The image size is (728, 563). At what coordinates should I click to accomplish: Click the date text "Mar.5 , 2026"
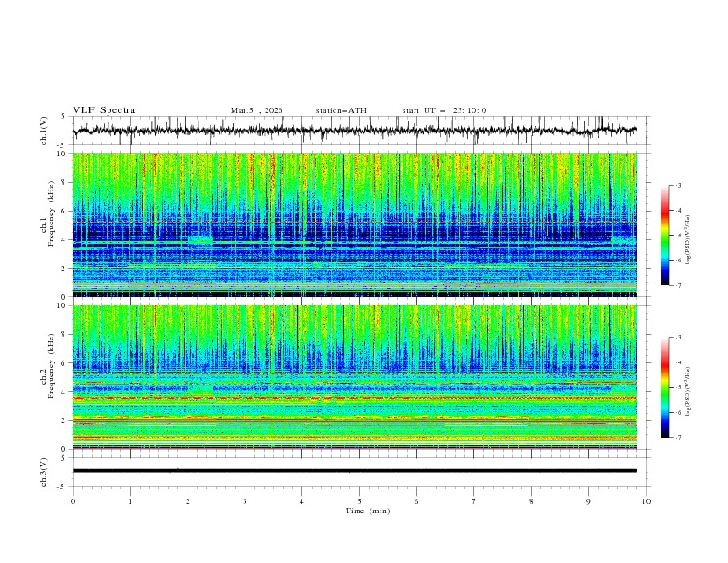pyautogui.click(x=256, y=110)
